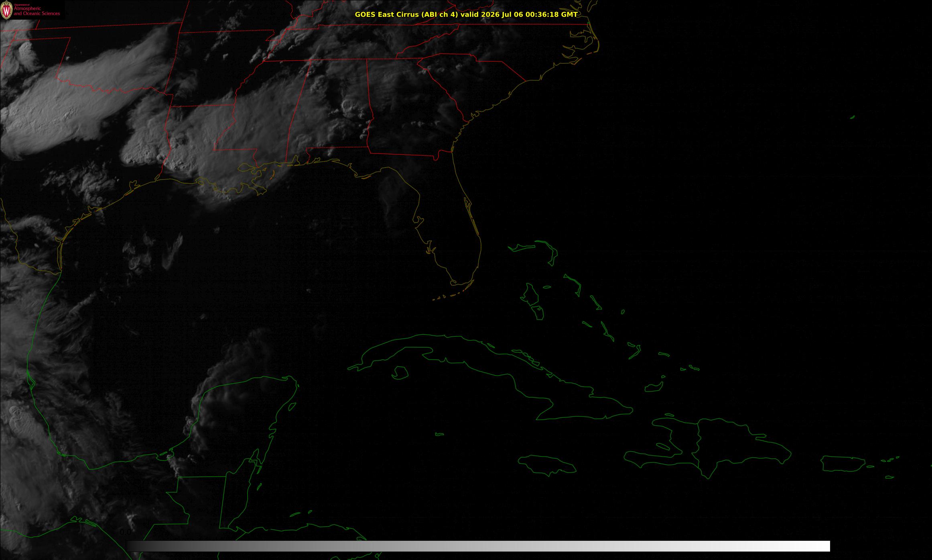
Task: Click the white end of the grayscale bar
Action: point(818,546)
